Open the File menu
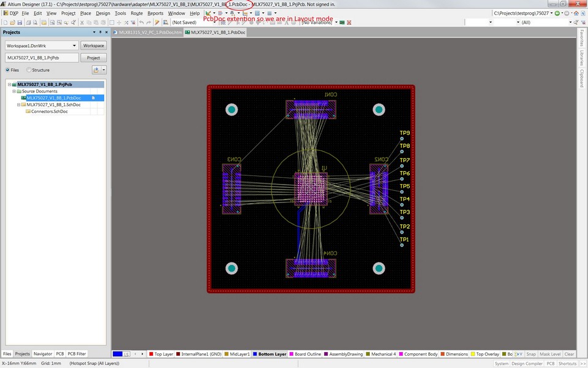 [25, 13]
